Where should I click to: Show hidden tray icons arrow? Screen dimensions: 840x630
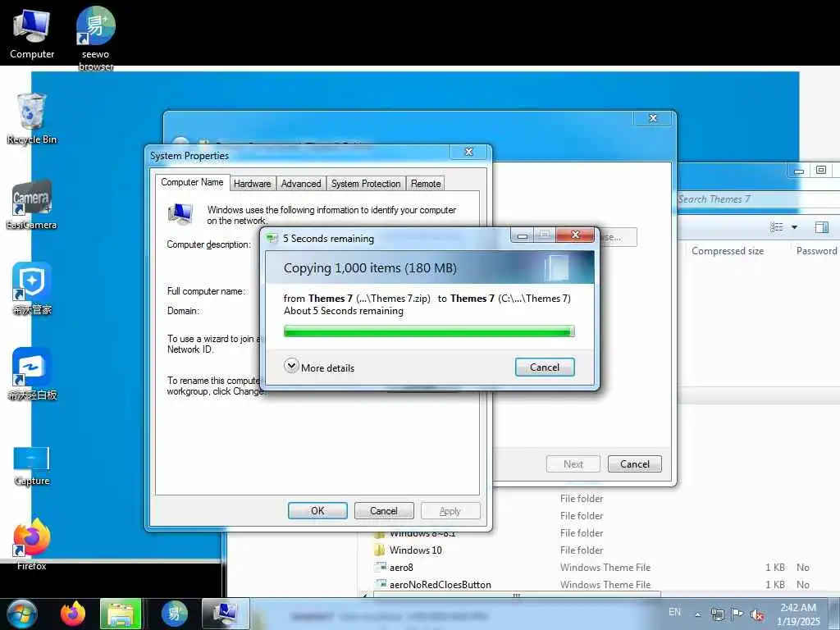coord(697,614)
